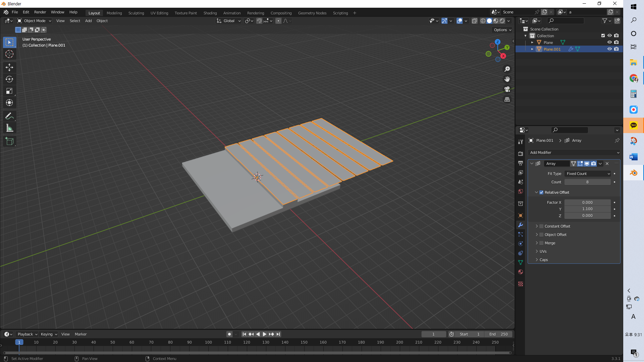Select the Rotate tool
Viewport: 644px width, 362px height.
coord(9,79)
